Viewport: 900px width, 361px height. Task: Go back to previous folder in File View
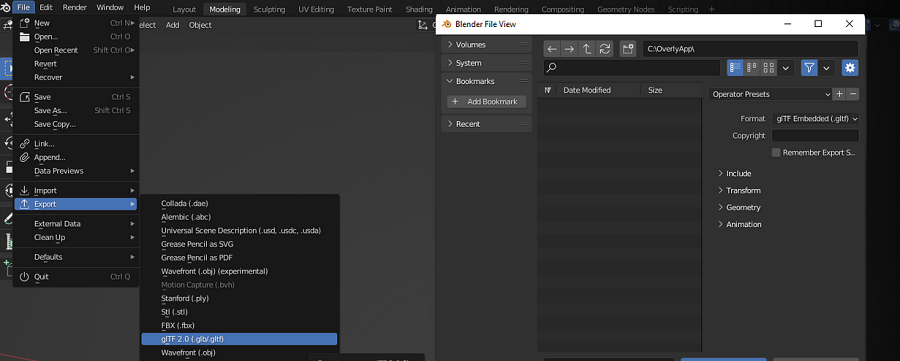coord(552,49)
